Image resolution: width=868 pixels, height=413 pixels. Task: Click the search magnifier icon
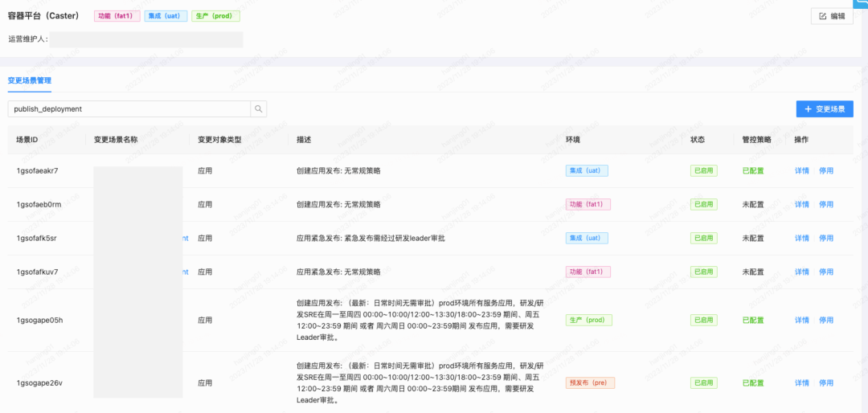259,109
